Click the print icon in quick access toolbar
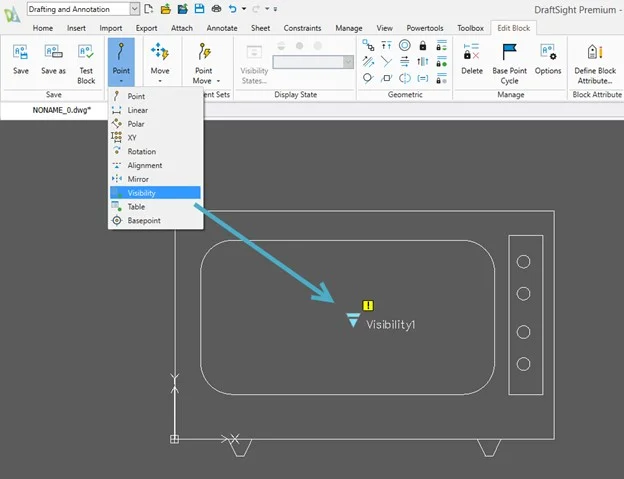 216,9
